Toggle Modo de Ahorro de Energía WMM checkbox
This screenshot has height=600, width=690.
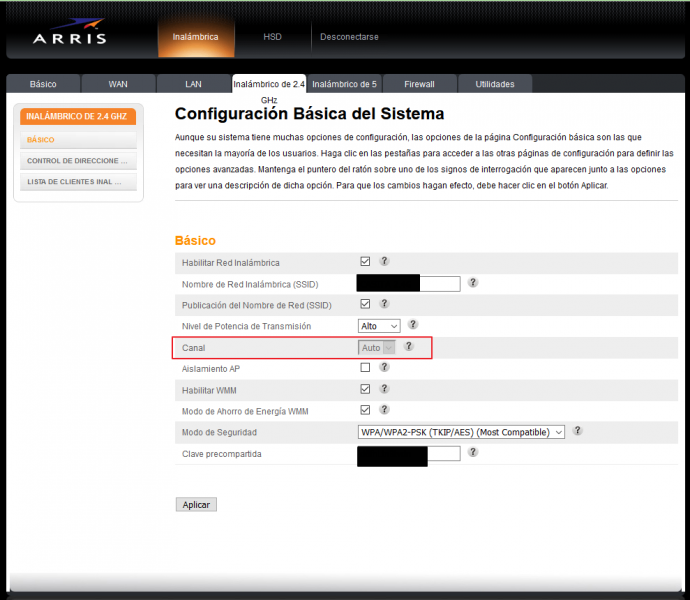[x=365, y=410]
